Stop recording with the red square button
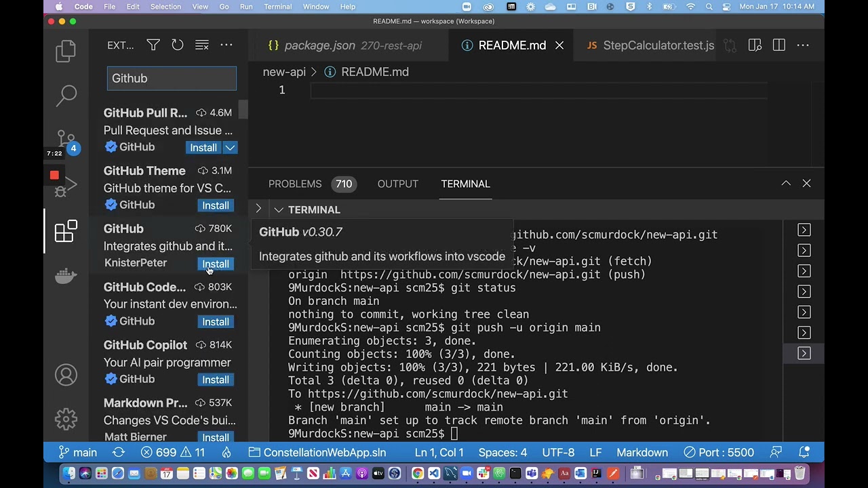 [54, 175]
